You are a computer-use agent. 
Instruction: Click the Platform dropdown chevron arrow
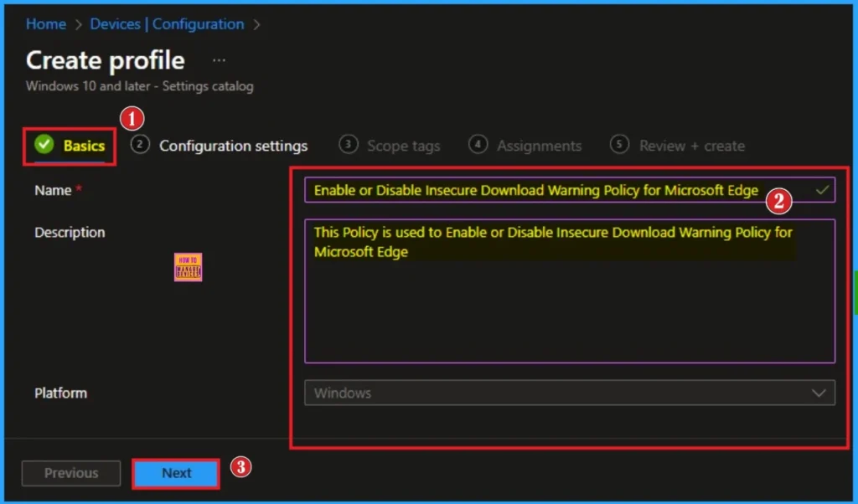(819, 393)
